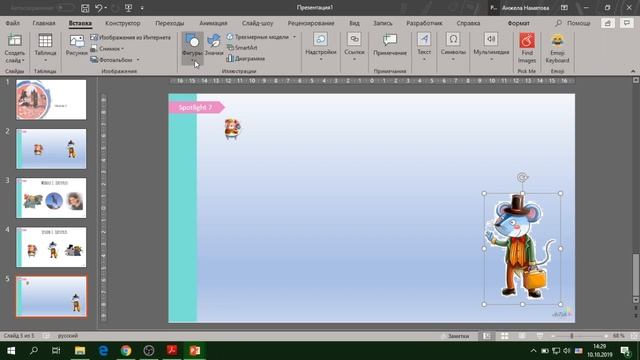Screen dimensions: 640x360
Task: Toggle the AutoSave switch
Action: pos(65,8)
